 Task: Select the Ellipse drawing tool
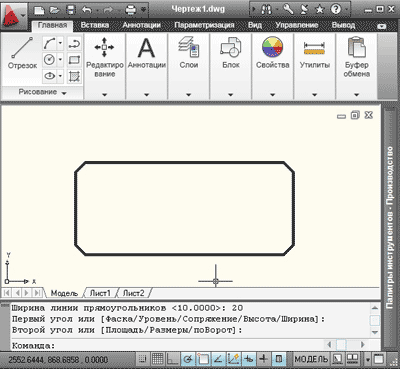point(49,76)
